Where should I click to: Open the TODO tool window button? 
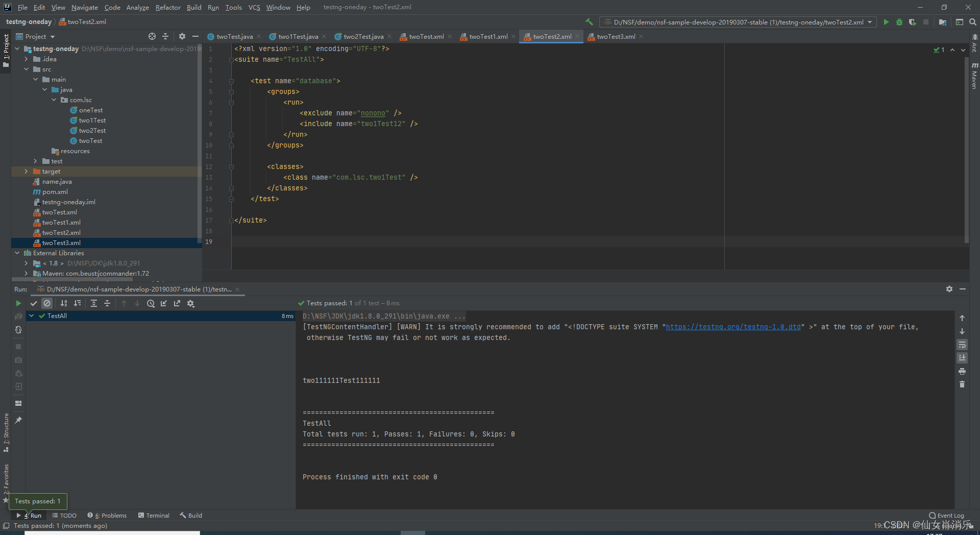click(x=64, y=516)
